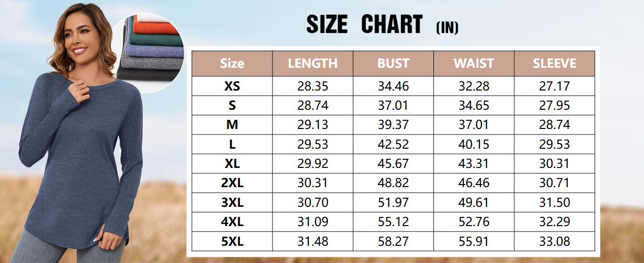
Task: Click the 33.08 sleeve value for 5XL
Action: point(554,242)
